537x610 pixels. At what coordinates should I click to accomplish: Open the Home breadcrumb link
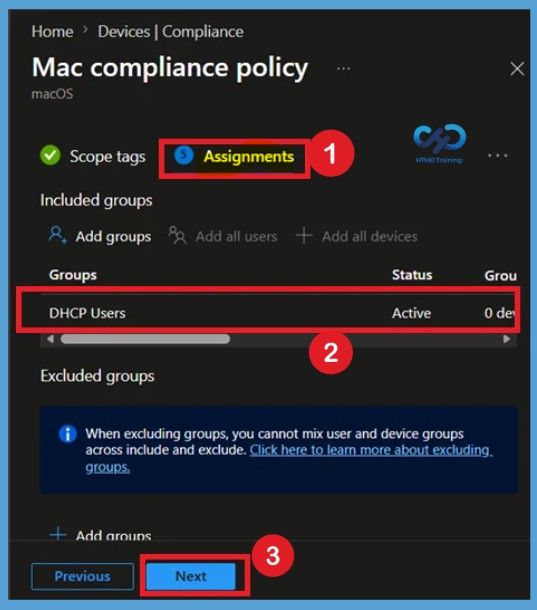point(52,32)
